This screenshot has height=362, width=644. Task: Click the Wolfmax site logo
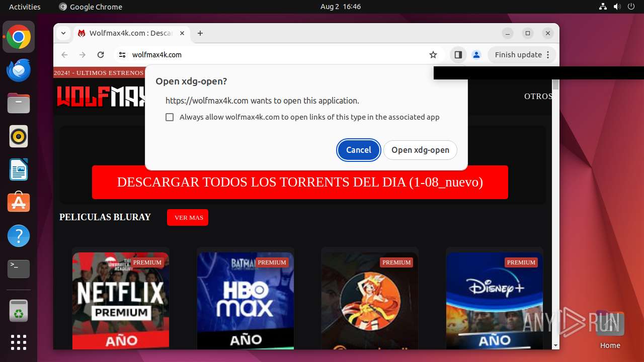(x=101, y=97)
